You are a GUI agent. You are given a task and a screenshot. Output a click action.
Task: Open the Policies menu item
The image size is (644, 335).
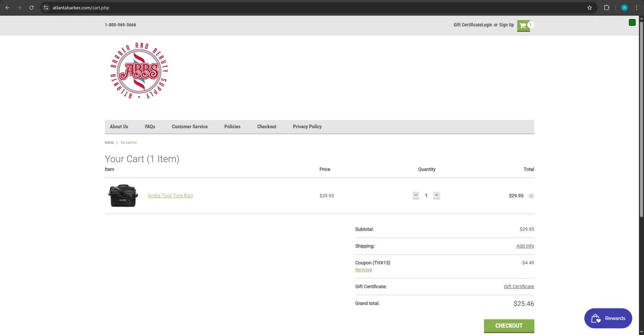(232, 127)
